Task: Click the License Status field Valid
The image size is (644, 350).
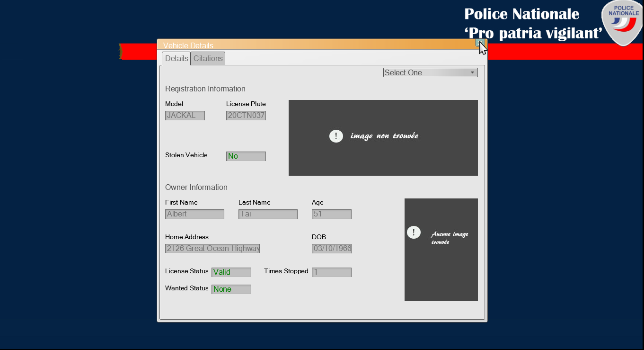Action: [x=231, y=272]
